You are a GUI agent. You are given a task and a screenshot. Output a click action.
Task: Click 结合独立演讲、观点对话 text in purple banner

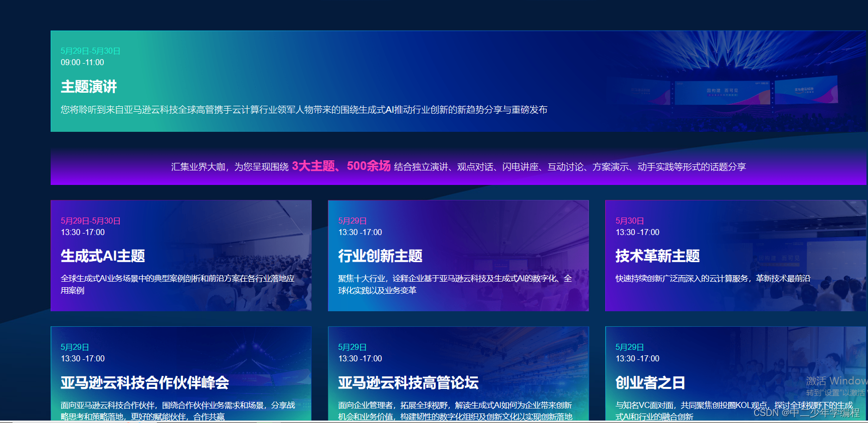pos(570,167)
